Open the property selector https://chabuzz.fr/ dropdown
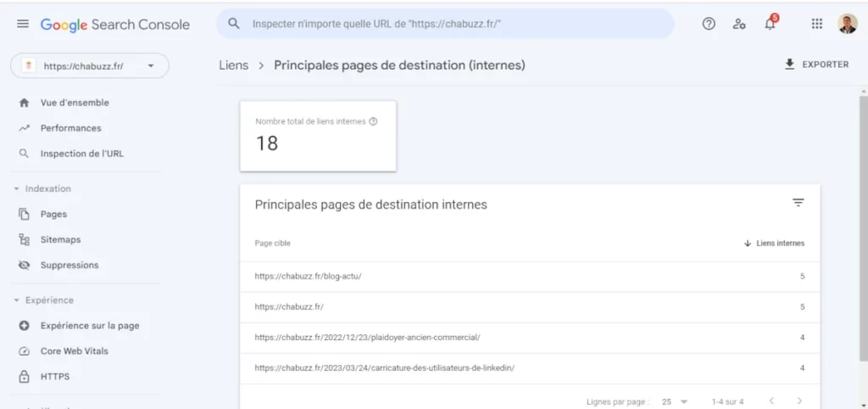 click(x=90, y=65)
